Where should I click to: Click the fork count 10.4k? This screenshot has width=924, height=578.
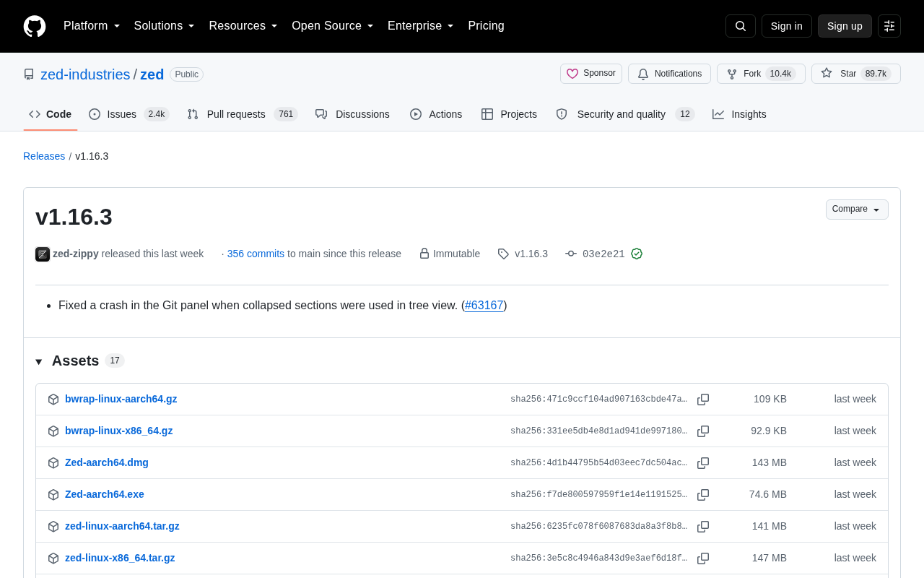[780, 74]
